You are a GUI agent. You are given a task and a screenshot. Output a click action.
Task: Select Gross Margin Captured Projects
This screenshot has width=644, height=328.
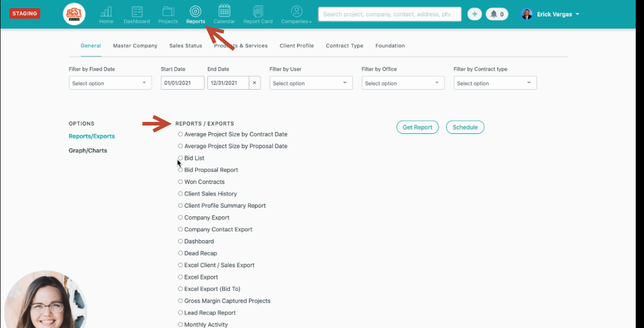(x=180, y=301)
